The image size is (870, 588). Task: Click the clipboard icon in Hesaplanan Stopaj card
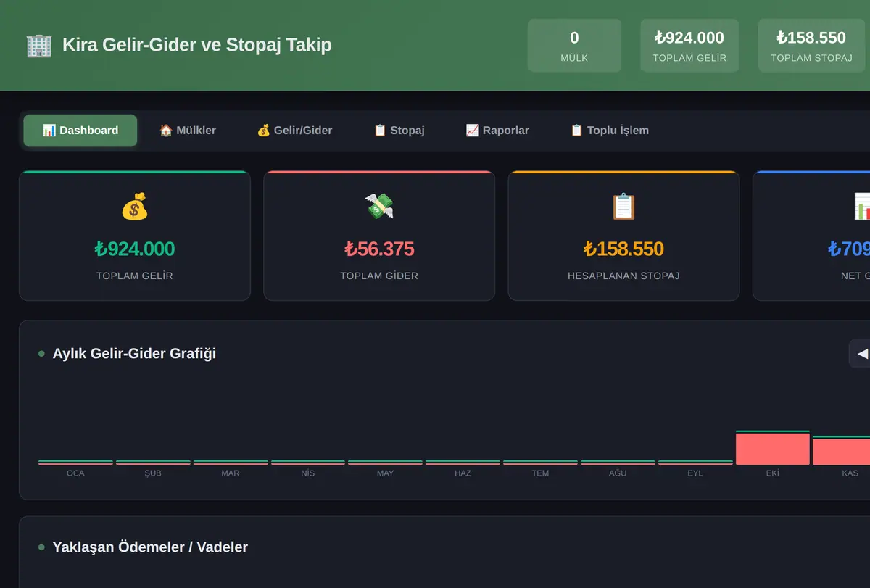coord(623,207)
